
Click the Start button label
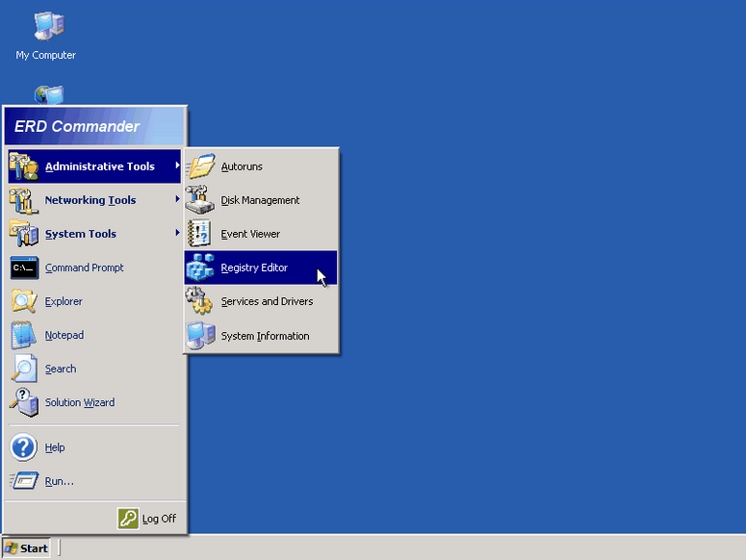(x=34, y=548)
